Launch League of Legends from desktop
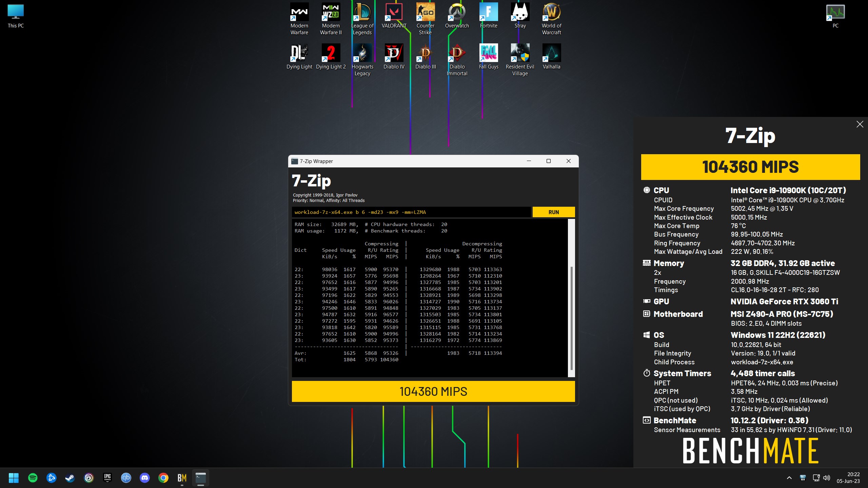868x488 pixels. coord(362,19)
